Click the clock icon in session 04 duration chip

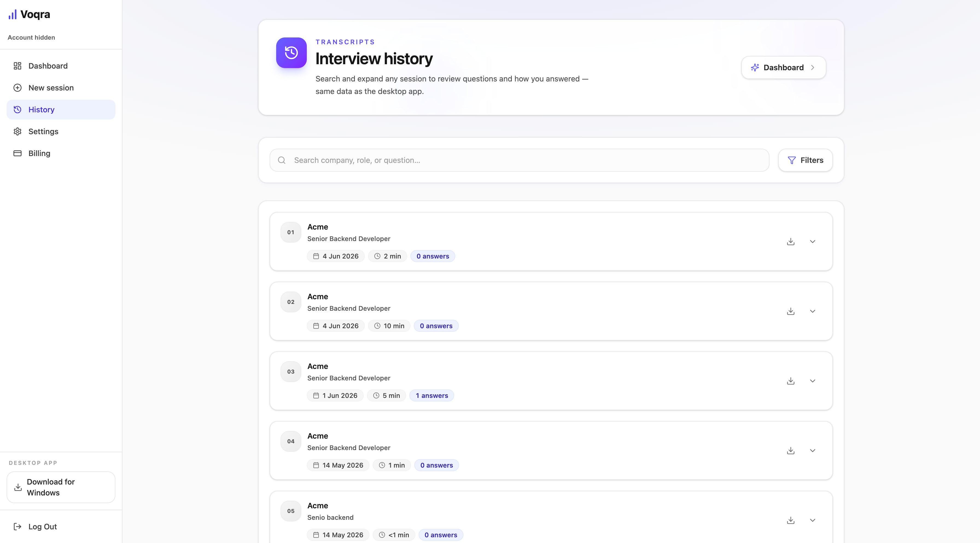point(382,465)
